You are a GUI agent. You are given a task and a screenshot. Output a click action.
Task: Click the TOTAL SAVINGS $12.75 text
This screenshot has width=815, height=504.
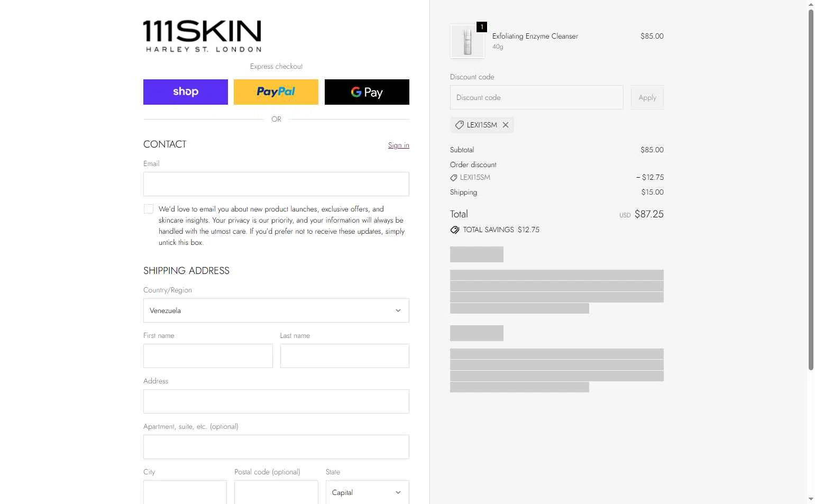[x=501, y=230]
